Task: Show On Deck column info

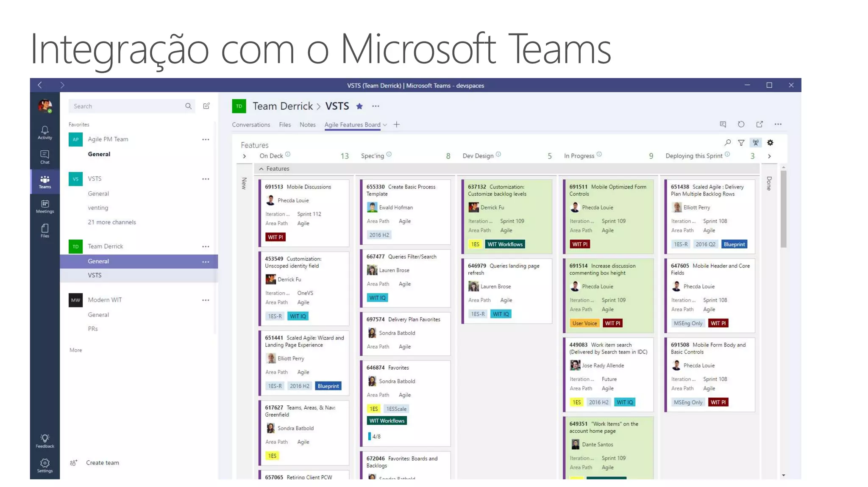Action: [x=288, y=155]
